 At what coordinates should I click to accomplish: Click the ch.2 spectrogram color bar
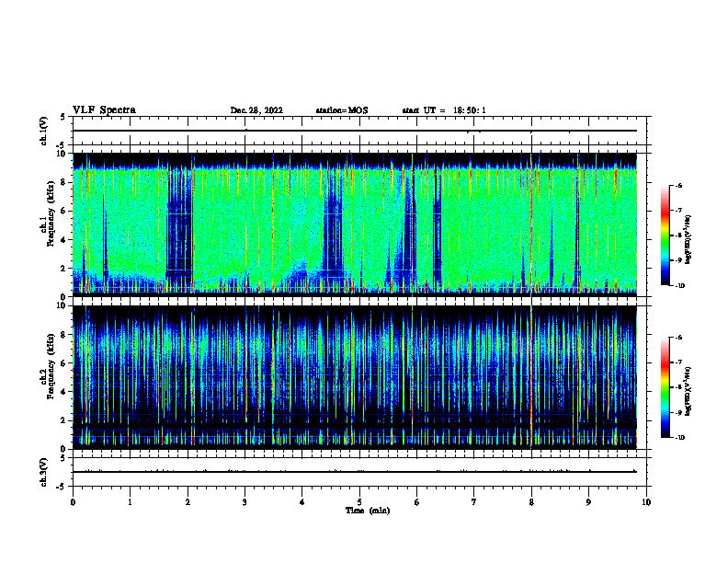coord(665,387)
